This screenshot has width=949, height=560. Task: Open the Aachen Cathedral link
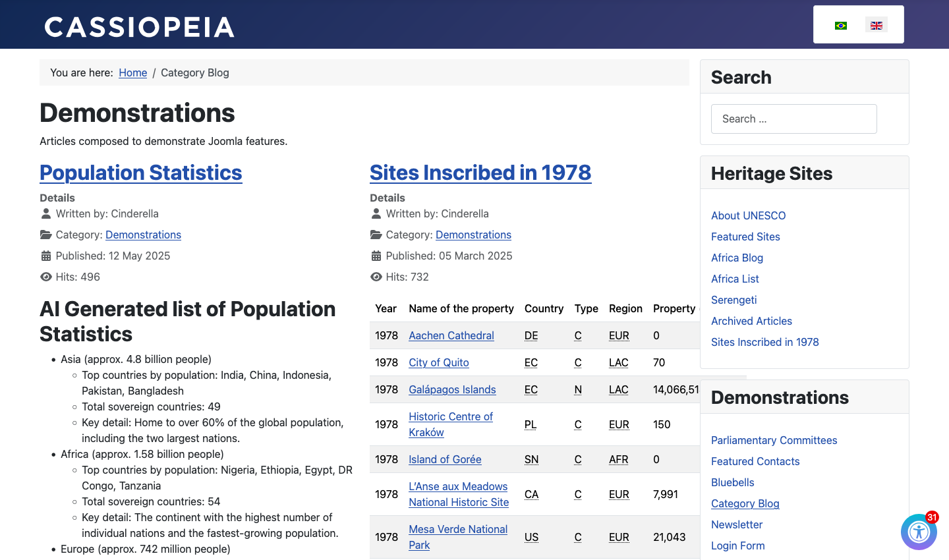pos(451,335)
